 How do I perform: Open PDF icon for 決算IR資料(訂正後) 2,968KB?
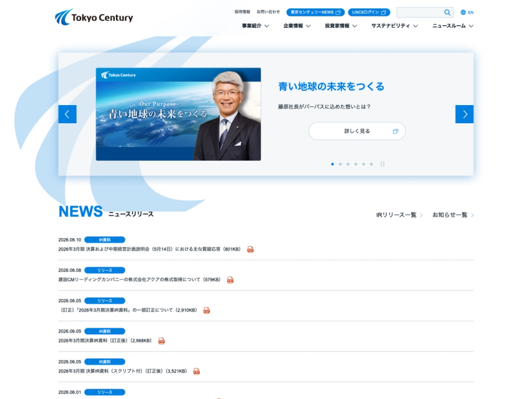(x=162, y=341)
